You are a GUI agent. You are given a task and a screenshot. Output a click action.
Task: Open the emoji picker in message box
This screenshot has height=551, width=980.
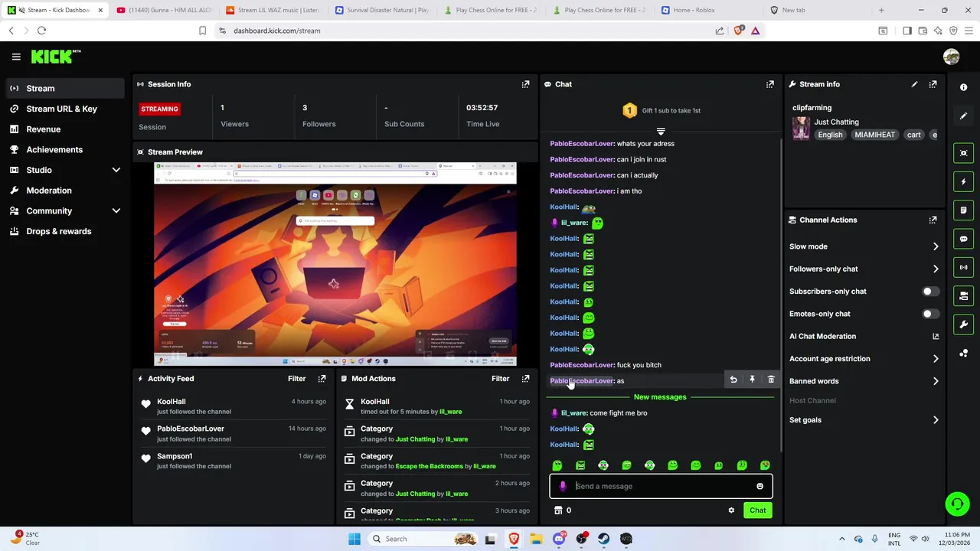click(x=759, y=486)
